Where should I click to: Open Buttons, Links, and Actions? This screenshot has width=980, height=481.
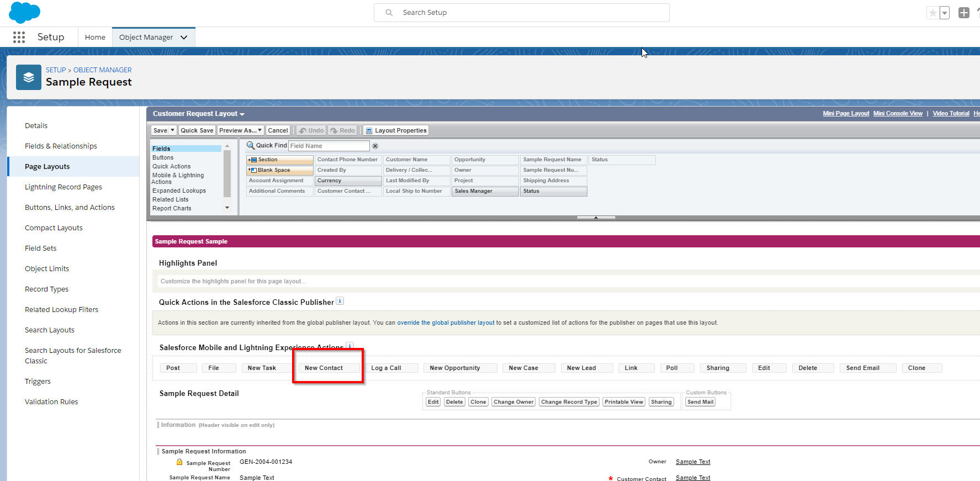(x=70, y=208)
